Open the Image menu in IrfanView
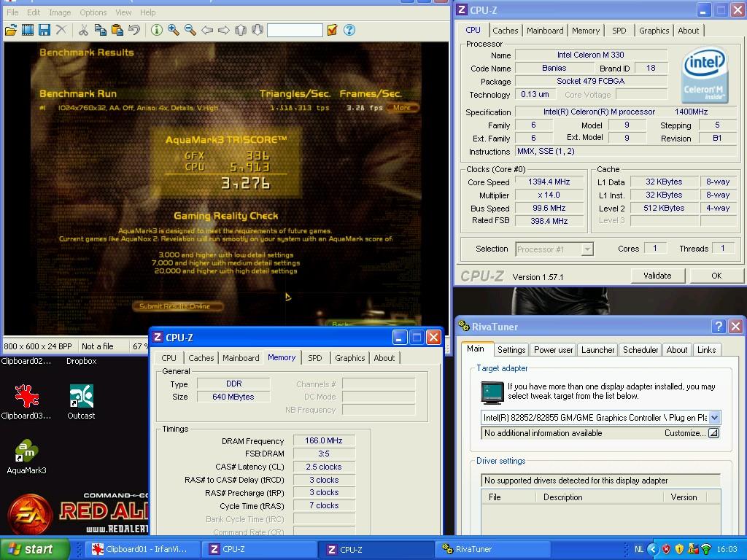Viewport: 747px width, 560px height. pos(60,12)
